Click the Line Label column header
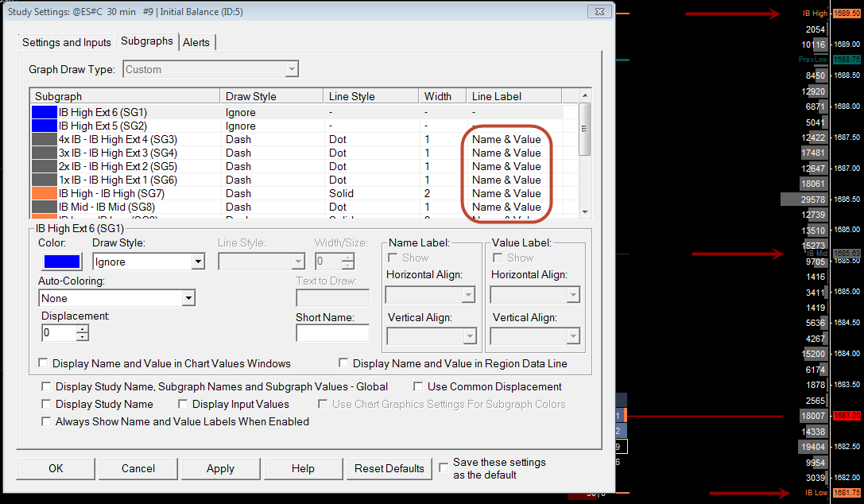864x504 pixels. [514, 96]
